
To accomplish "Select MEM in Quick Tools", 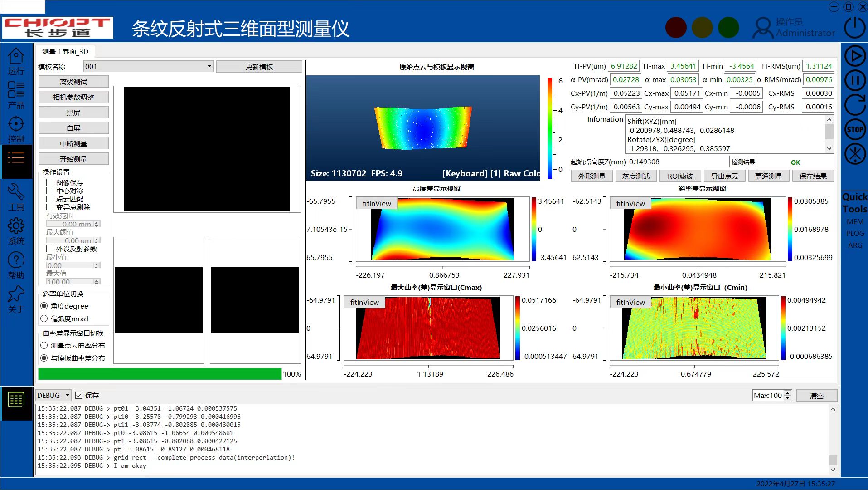I will click(x=855, y=222).
